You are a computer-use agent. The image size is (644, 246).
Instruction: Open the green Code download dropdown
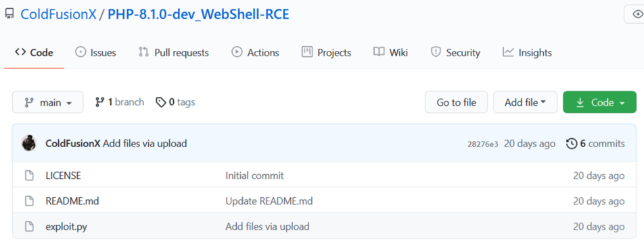coord(599,102)
